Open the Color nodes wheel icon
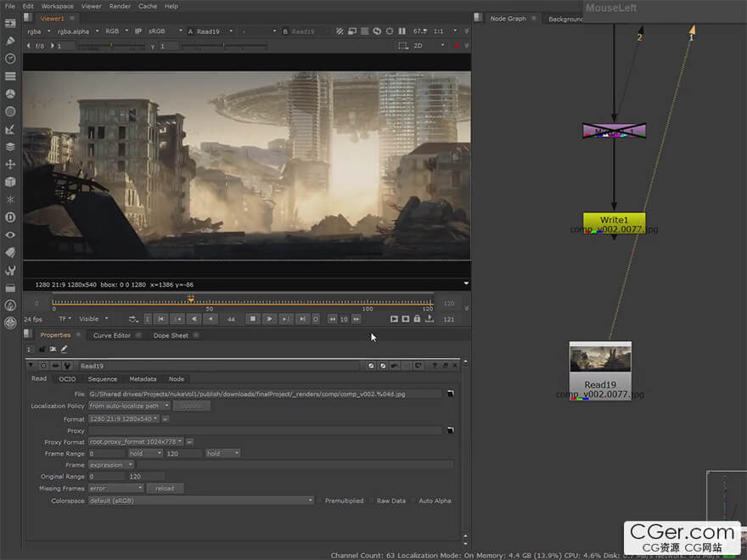 10,94
